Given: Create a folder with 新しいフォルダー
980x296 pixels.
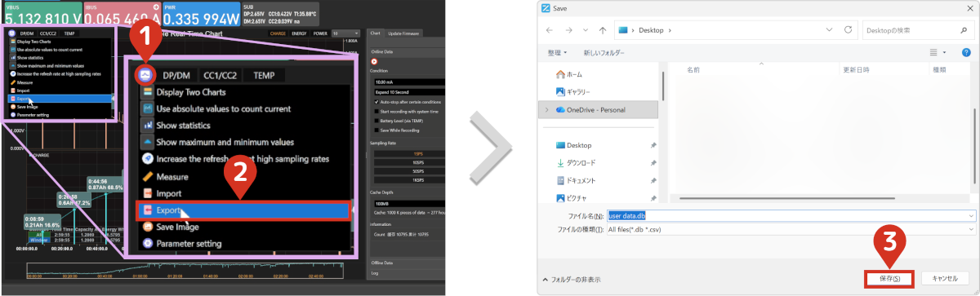Looking at the screenshot, I should 604,52.
